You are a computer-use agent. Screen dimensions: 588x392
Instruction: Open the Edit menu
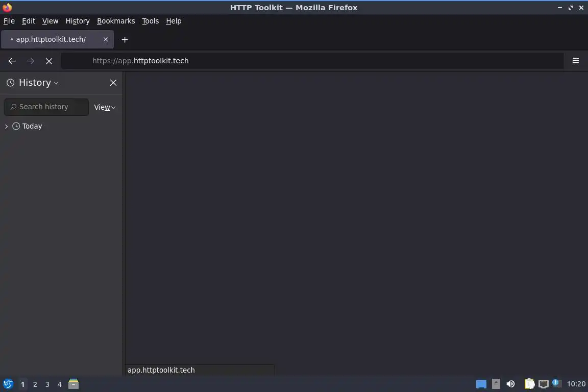point(29,21)
